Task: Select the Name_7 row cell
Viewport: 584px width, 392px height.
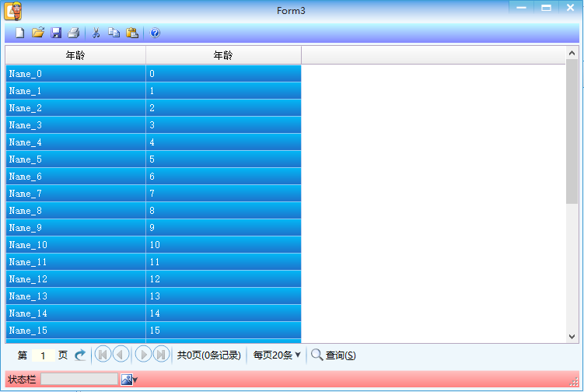Action: pos(75,194)
